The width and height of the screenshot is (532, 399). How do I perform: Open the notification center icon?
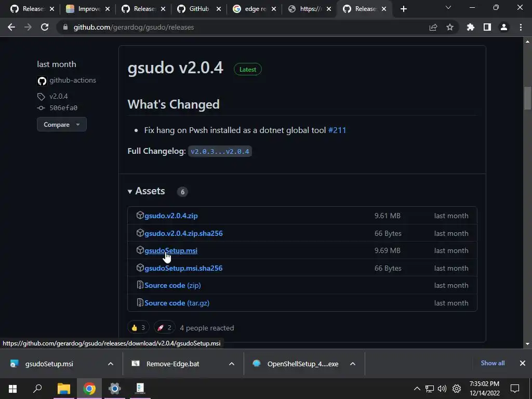[x=515, y=389]
